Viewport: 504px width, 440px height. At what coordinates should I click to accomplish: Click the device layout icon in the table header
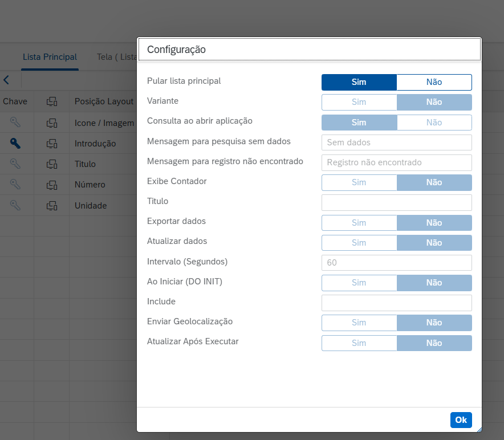52,101
